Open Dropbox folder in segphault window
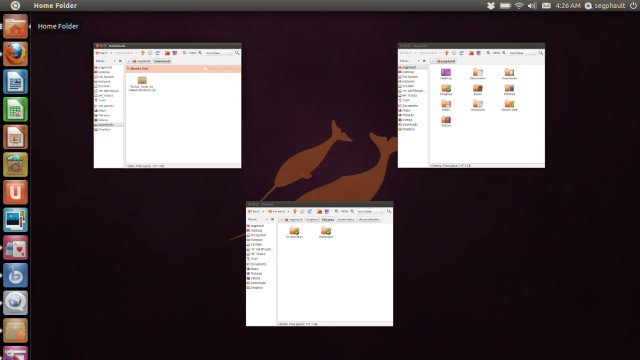 tap(446, 90)
